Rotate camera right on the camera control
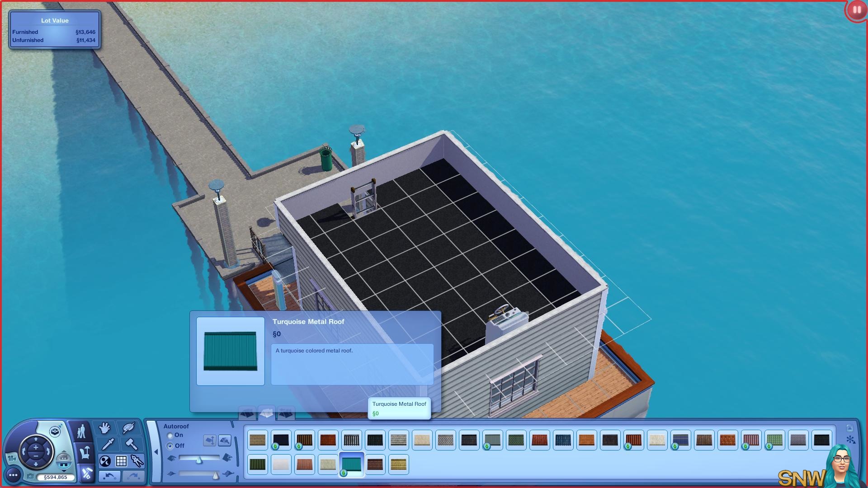 point(49,451)
